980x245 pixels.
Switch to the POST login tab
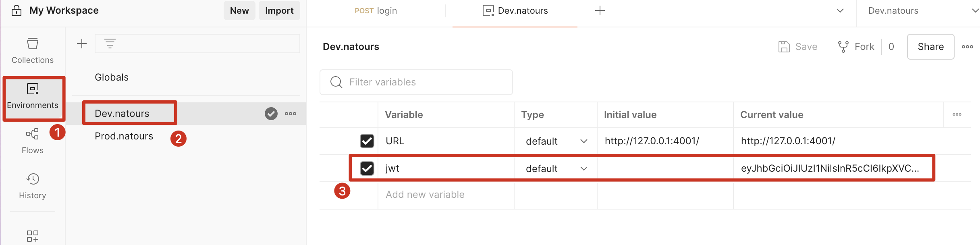coord(376,11)
